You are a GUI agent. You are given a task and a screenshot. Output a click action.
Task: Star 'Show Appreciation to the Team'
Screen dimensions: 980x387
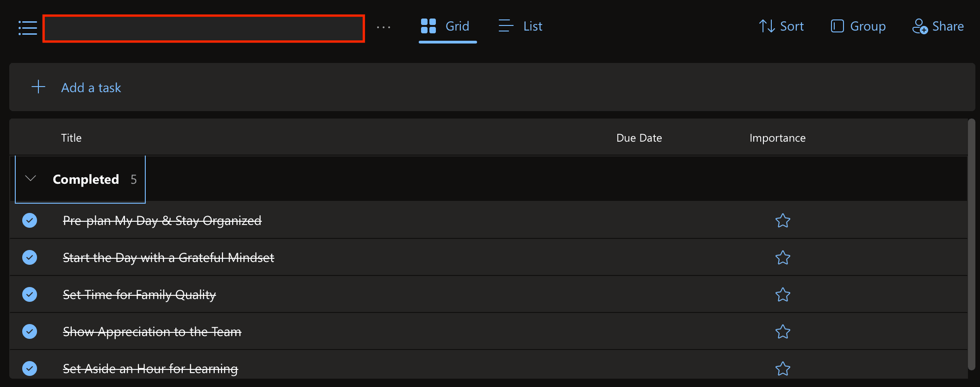[782, 331]
